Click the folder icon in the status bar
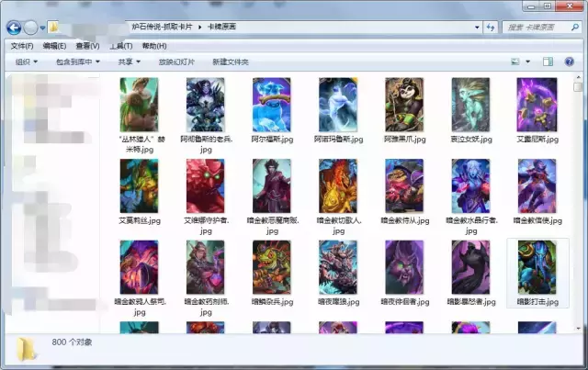The image size is (588, 370). [27, 349]
